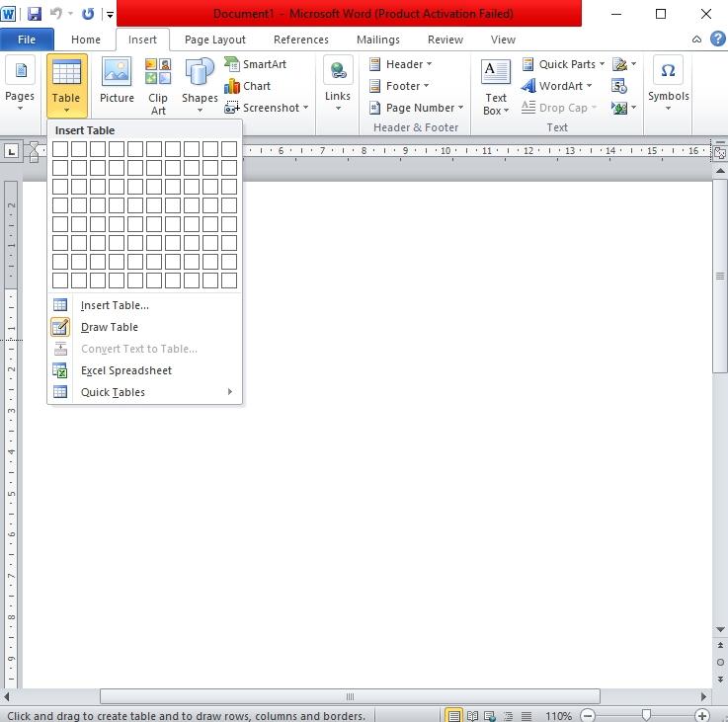This screenshot has width=728, height=722.
Task: Choose Insert Table... from the menu
Action: pos(144,305)
